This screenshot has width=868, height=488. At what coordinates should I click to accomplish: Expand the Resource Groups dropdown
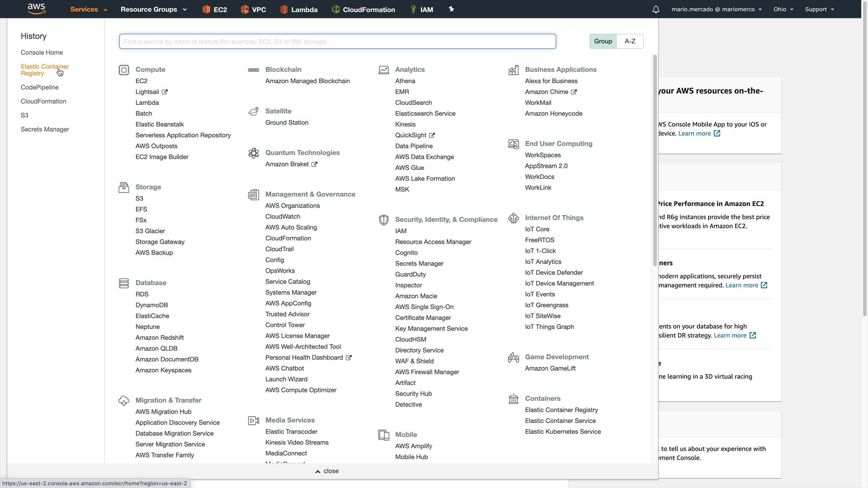click(153, 9)
